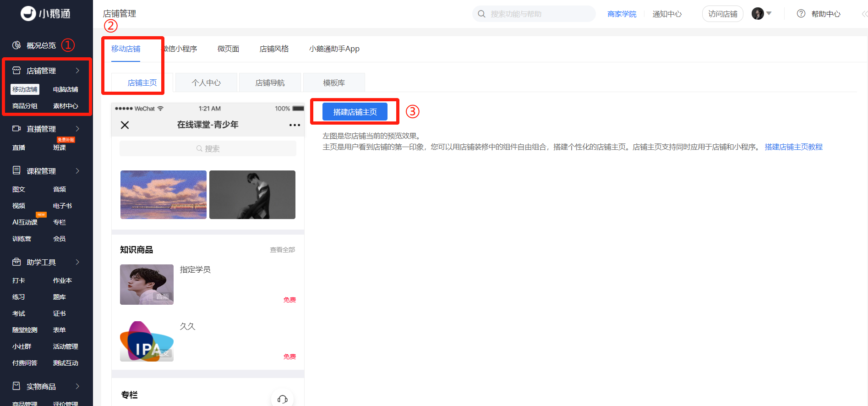Open 商品分组 in the sidebar

[x=25, y=106]
